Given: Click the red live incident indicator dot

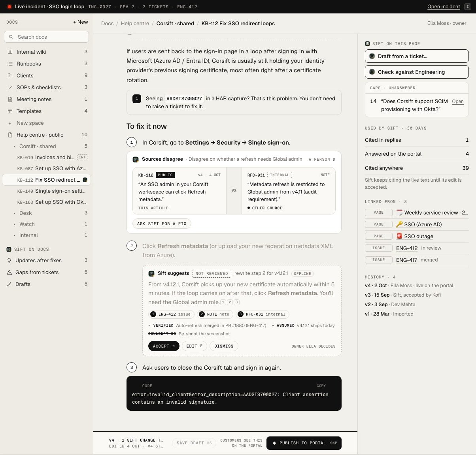Looking at the screenshot, I should (9, 7).
